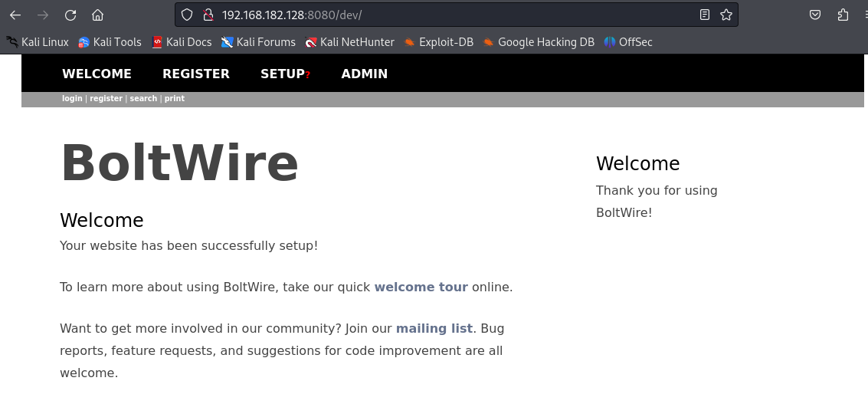Viewport: 868px width, 404px height.
Task: Follow the mailing list link
Action: click(x=434, y=328)
